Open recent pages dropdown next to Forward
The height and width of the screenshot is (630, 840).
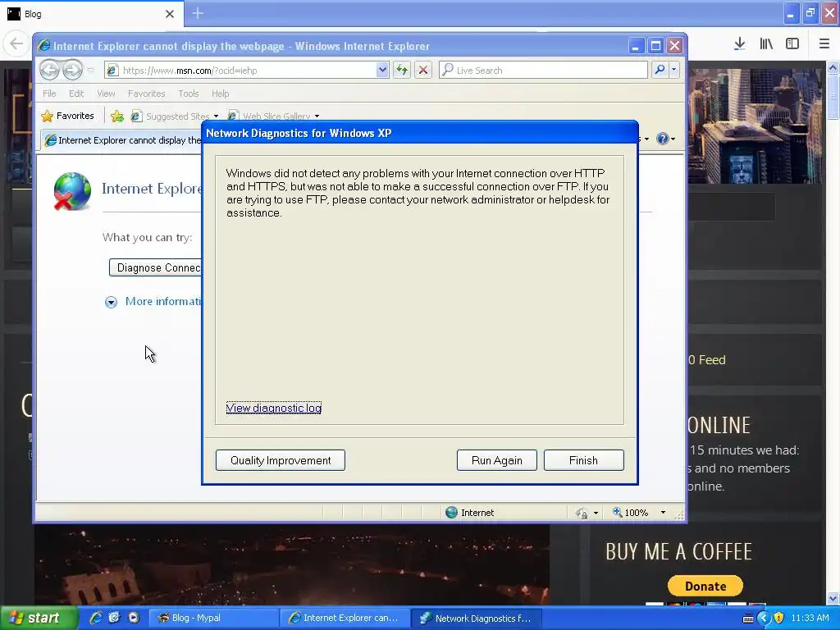point(90,71)
